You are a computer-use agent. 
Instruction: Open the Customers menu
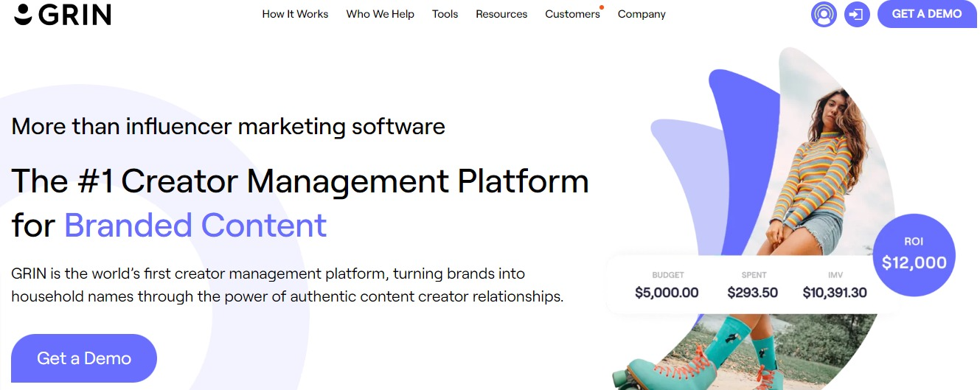pos(573,14)
